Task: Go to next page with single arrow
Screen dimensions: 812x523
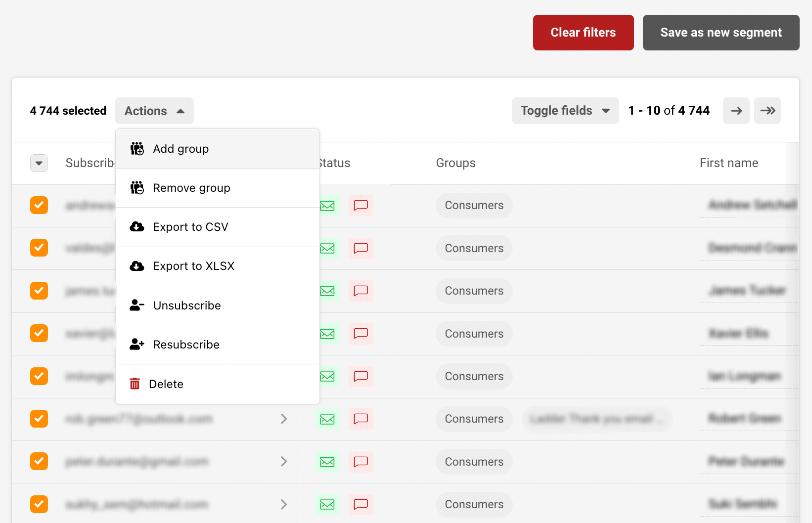Action: (x=736, y=111)
